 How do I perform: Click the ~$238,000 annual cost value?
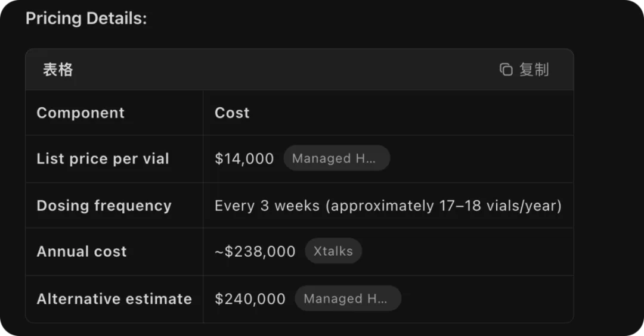(255, 251)
